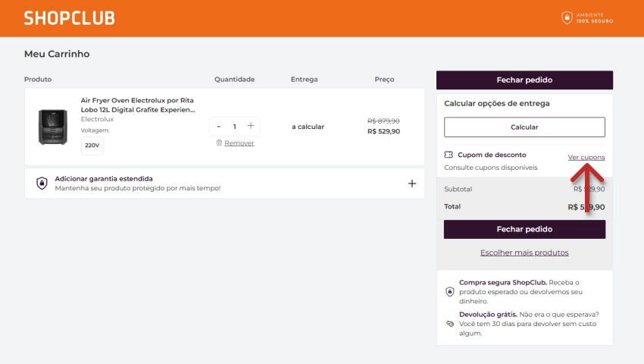Click the secure environment shield icon

566,17
